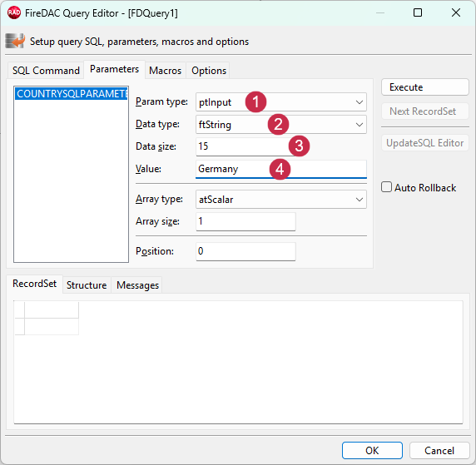Image resolution: width=476 pixels, height=465 pixels.
Task: Click the Execute button
Action: coord(425,87)
